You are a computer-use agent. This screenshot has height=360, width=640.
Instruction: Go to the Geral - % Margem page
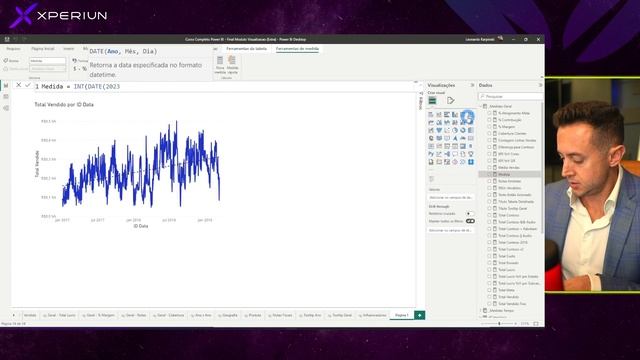98,315
